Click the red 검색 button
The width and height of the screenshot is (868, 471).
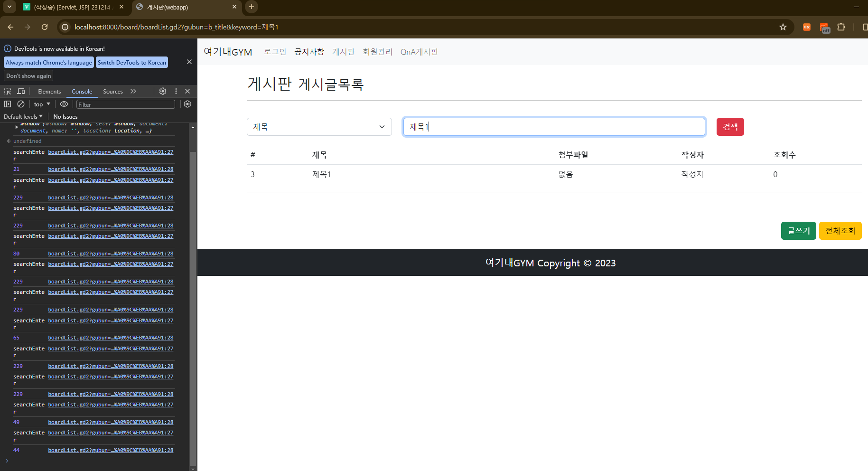[730, 127]
